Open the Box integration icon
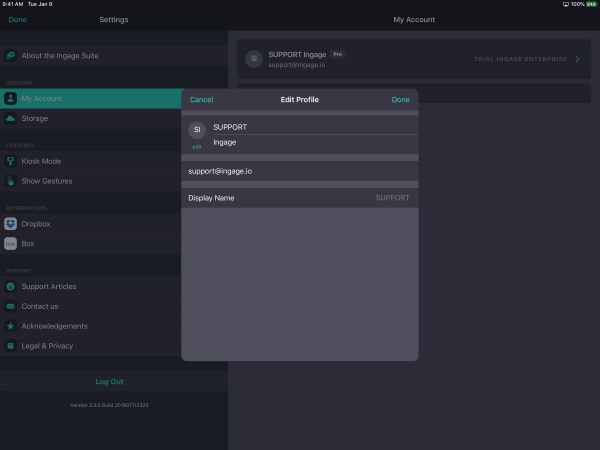600x450 pixels. pos(10,244)
